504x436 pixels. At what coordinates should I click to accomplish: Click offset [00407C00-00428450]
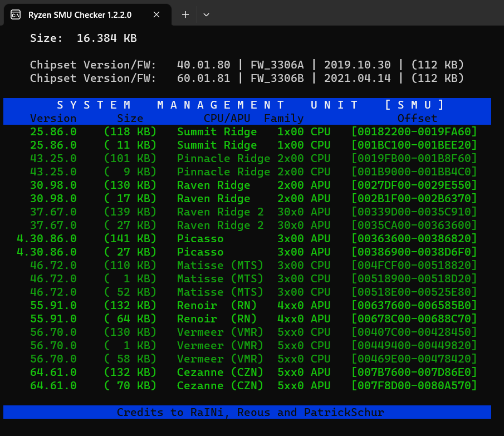tap(414, 332)
